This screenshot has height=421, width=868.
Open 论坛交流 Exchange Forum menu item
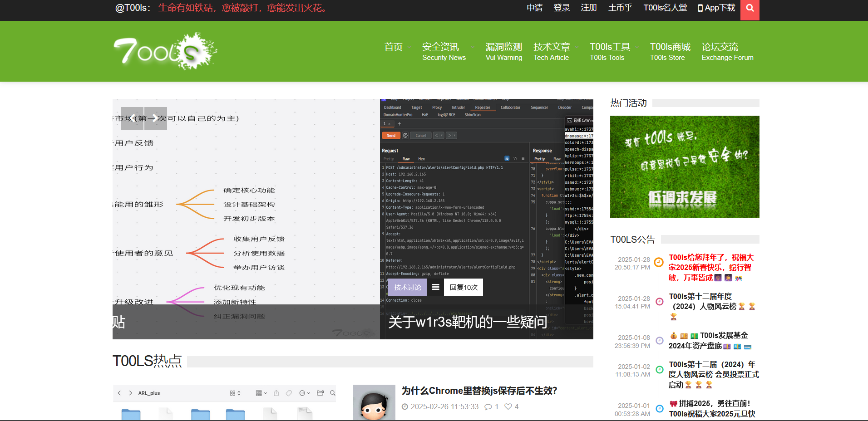727,51
